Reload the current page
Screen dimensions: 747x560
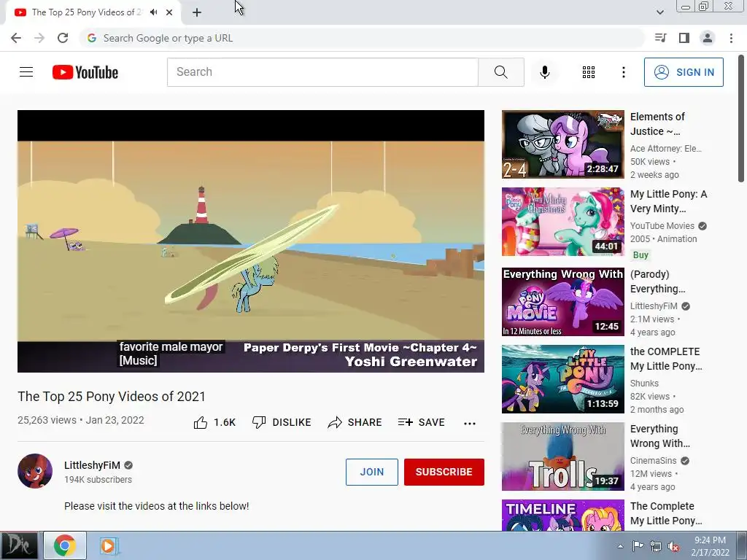point(63,38)
